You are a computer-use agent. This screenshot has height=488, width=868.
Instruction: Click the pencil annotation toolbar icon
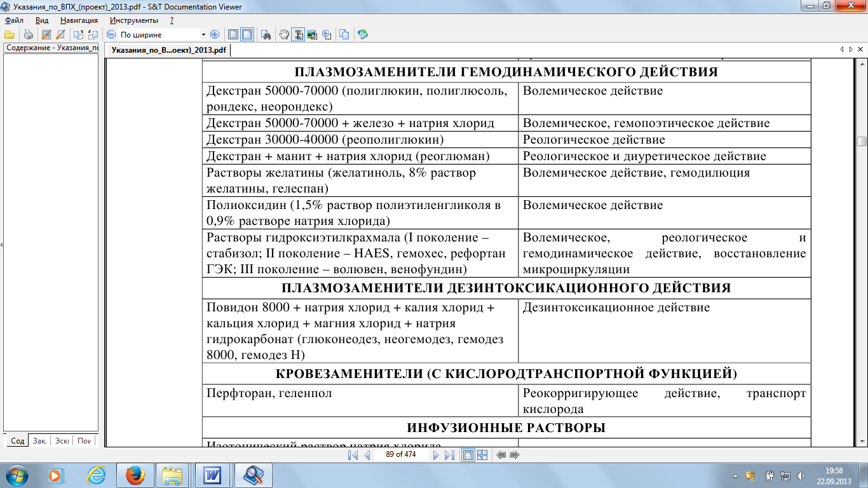point(61,34)
